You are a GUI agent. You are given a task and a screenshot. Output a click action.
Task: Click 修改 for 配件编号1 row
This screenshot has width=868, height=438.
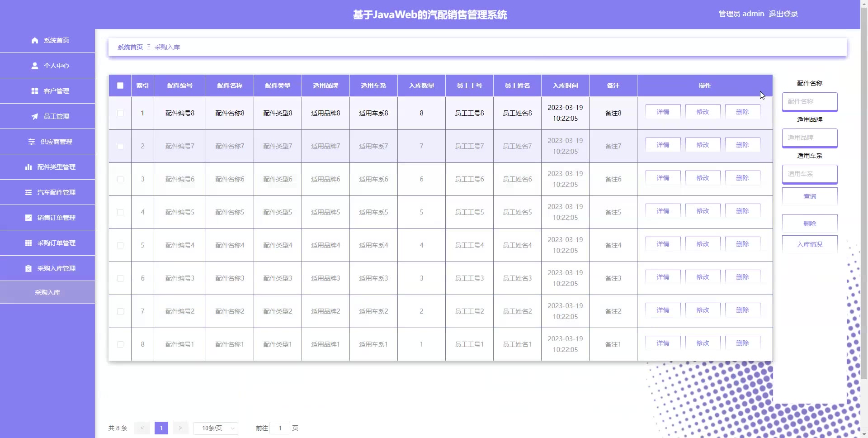coord(703,343)
